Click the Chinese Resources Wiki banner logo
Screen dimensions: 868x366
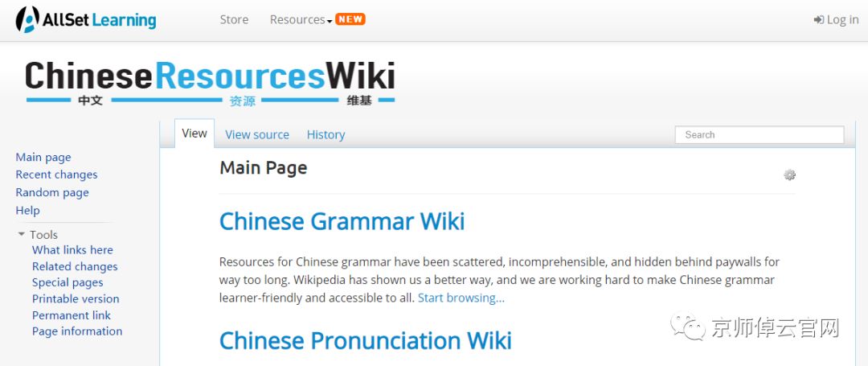(x=210, y=83)
